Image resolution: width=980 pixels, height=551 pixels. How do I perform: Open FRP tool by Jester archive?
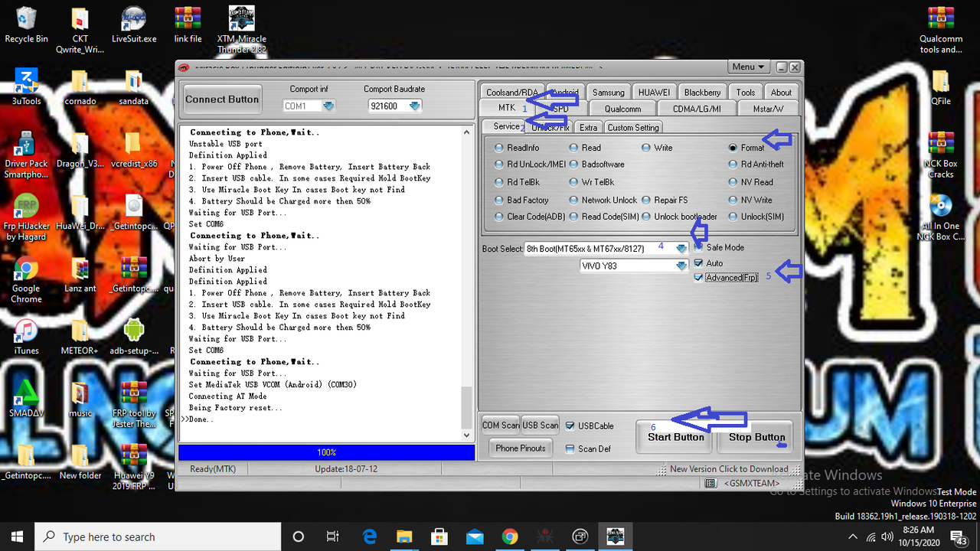(x=134, y=404)
